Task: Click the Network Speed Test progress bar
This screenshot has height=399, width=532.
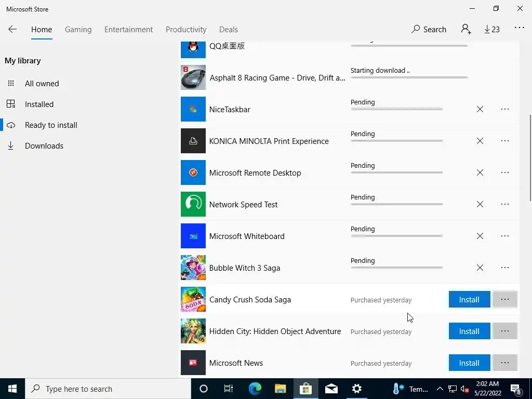Action: (x=396, y=204)
